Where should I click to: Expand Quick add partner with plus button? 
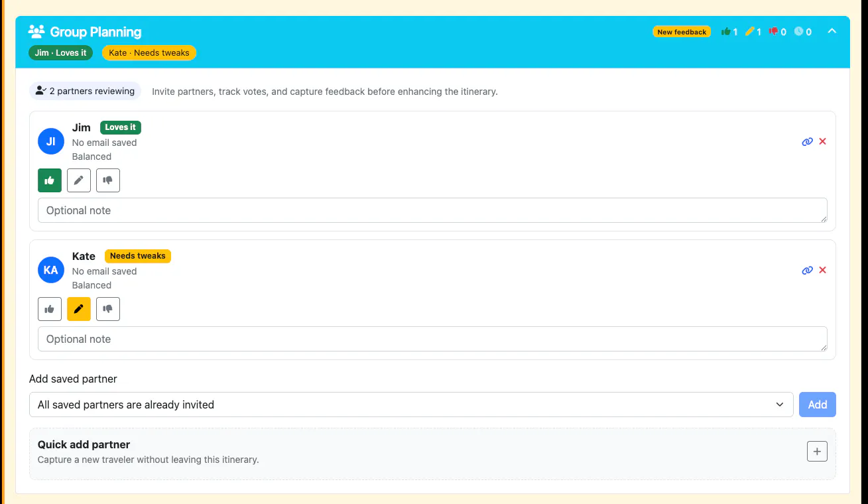pyautogui.click(x=817, y=452)
